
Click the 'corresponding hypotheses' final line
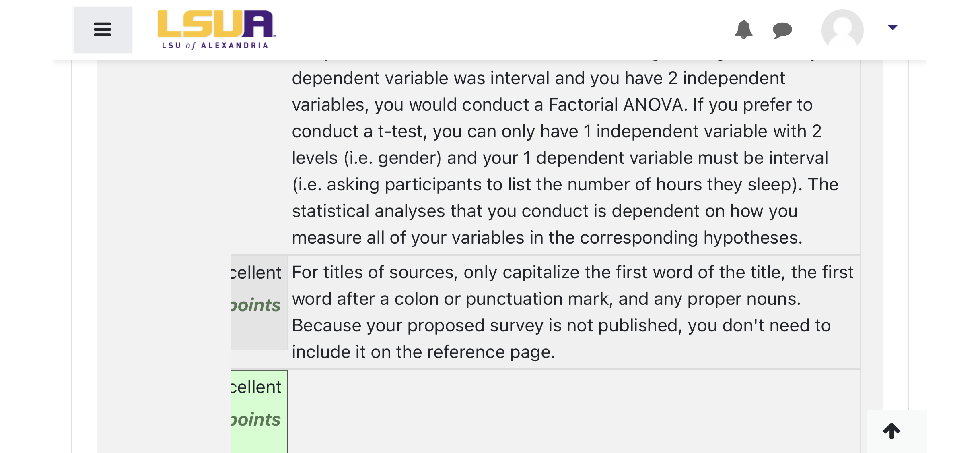click(547, 238)
